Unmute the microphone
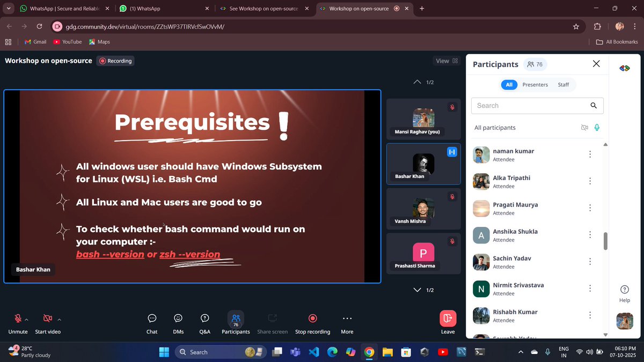The width and height of the screenshot is (644, 362). click(18, 323)
